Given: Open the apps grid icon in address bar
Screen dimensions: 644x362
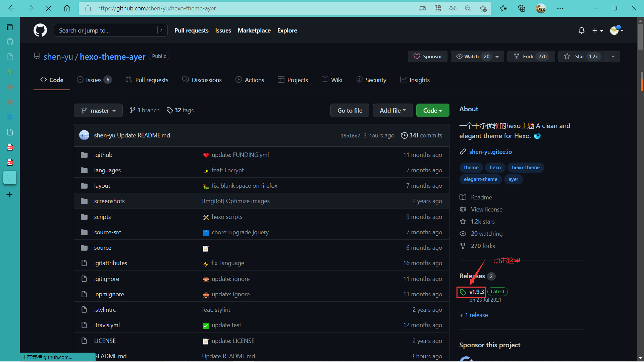Looking at the screenshot, I should click(x=438, y=8).
